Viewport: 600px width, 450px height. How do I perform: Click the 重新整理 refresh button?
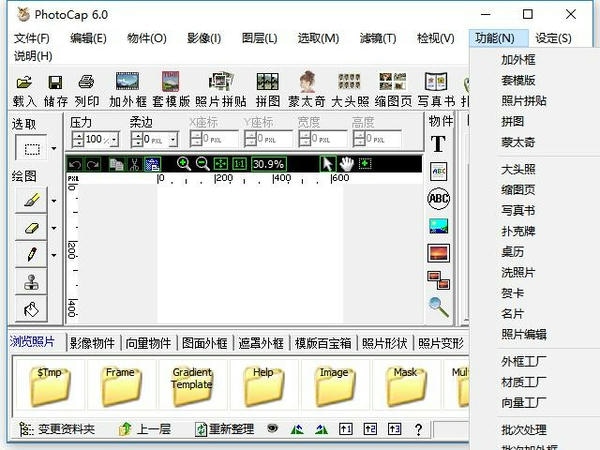[225, 429]
